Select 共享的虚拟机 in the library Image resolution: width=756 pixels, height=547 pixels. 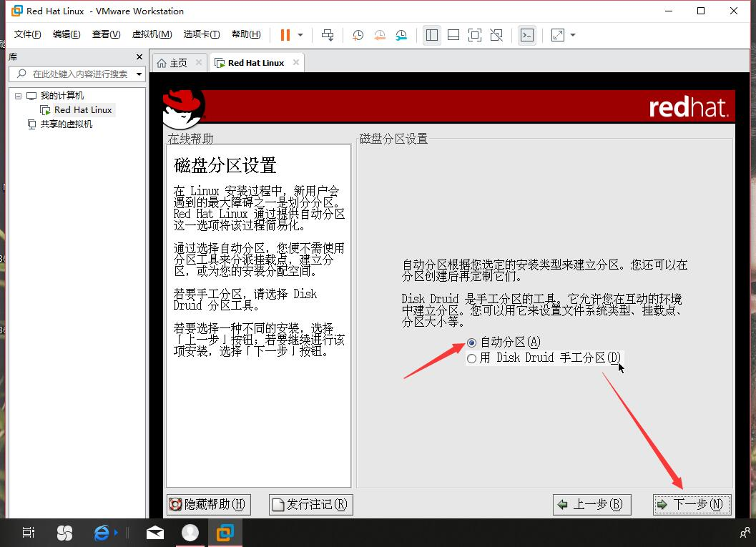pos(66,124)
